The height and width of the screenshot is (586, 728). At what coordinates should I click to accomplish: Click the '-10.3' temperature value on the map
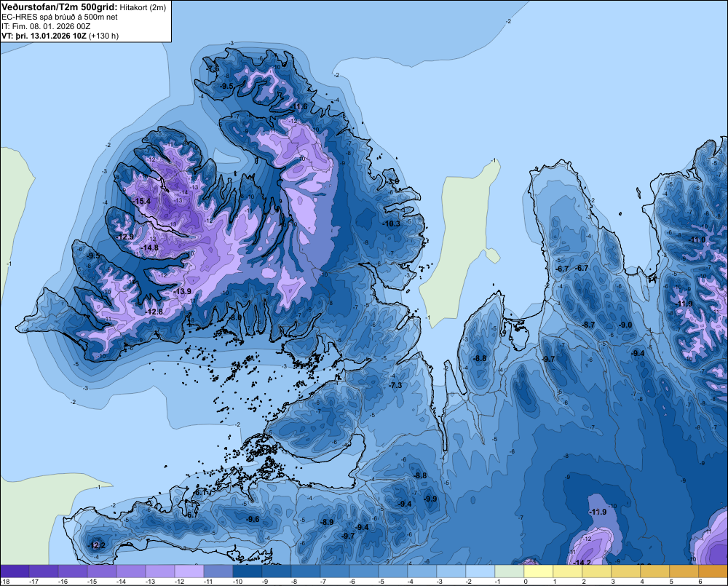tap(391, 223)
